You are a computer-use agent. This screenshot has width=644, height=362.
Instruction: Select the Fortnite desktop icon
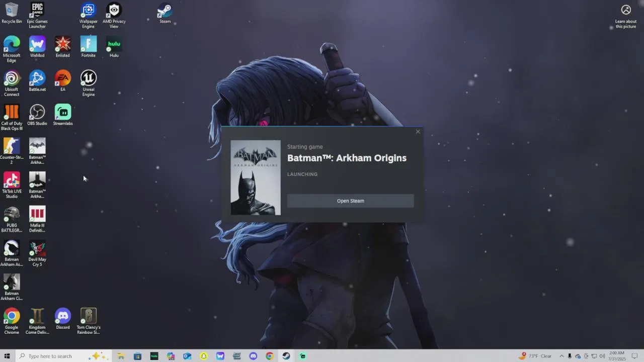89,47
